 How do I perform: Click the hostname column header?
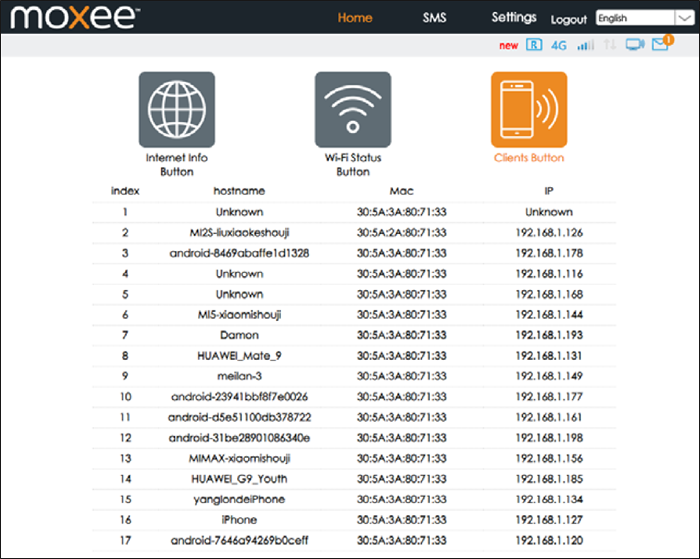(x=239, y=191)
